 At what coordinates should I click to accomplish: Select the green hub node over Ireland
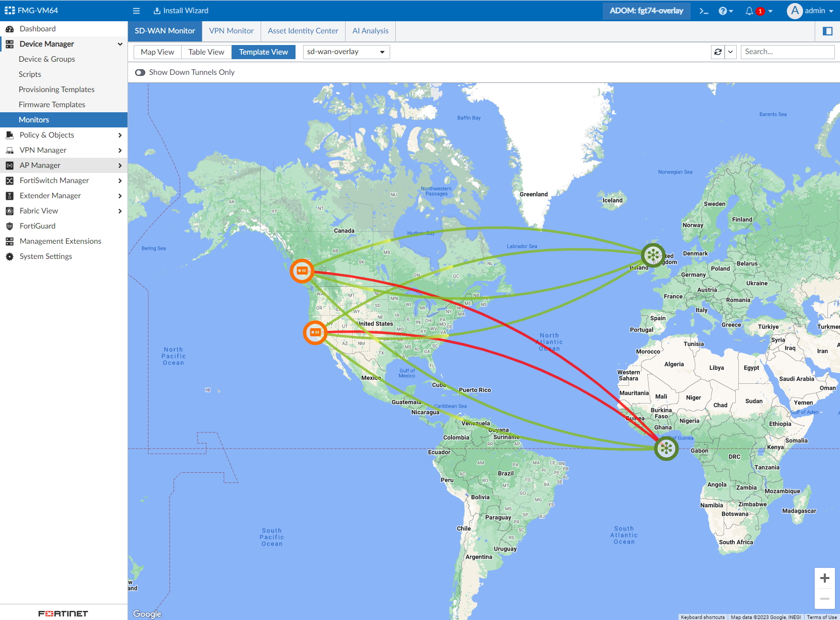pyautogui.click(x=653, y=255)
